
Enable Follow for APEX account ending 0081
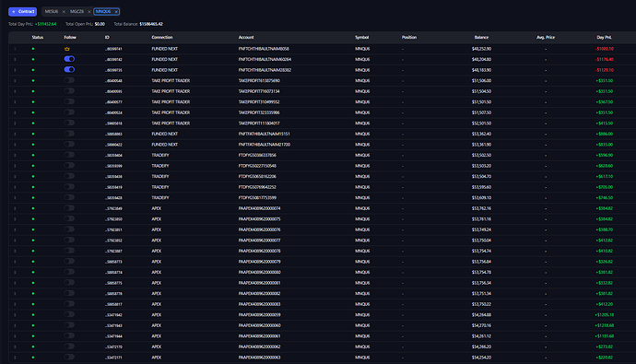pyautogui.click(x=69, y=282)
